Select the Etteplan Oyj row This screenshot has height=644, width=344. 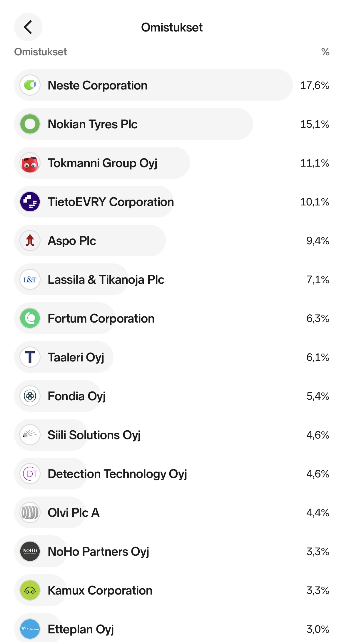pyautogui.click(x=81, y=629)
